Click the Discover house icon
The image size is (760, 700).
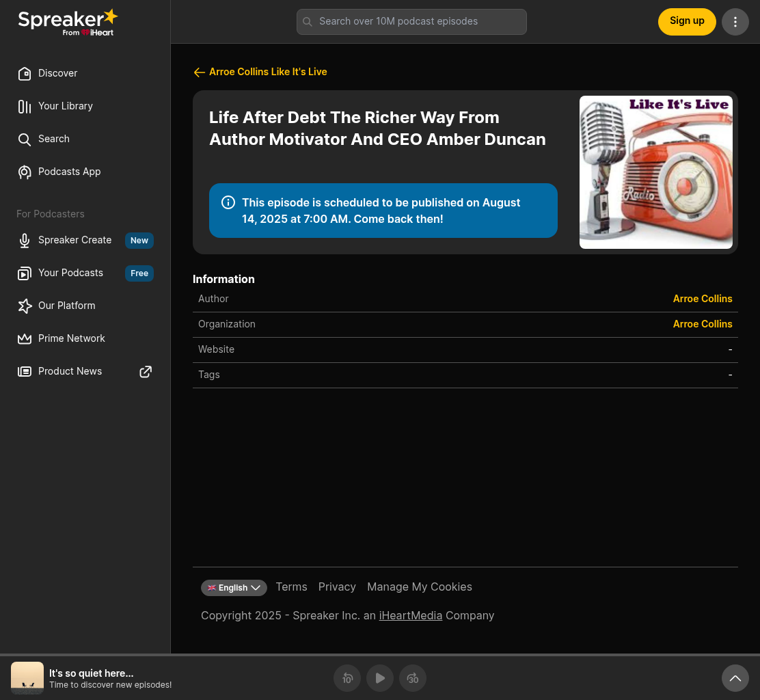[x=24, y=73]
